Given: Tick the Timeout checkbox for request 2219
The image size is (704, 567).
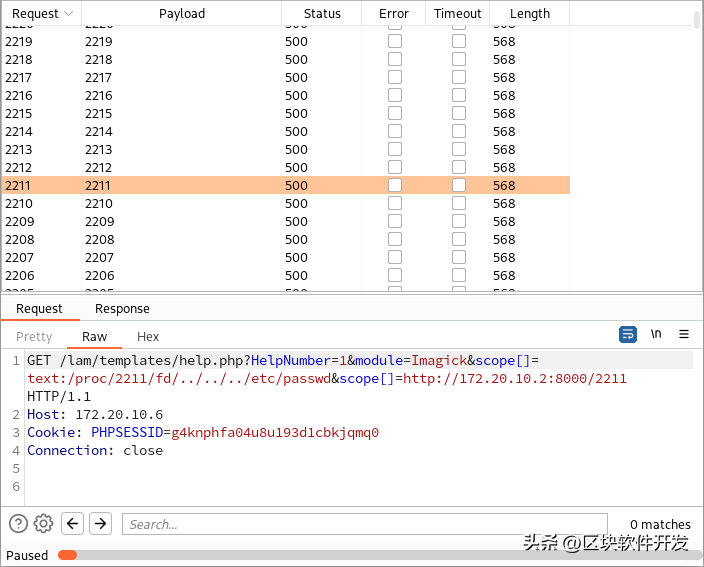Looking at the screenshot, I should [458, 41].
